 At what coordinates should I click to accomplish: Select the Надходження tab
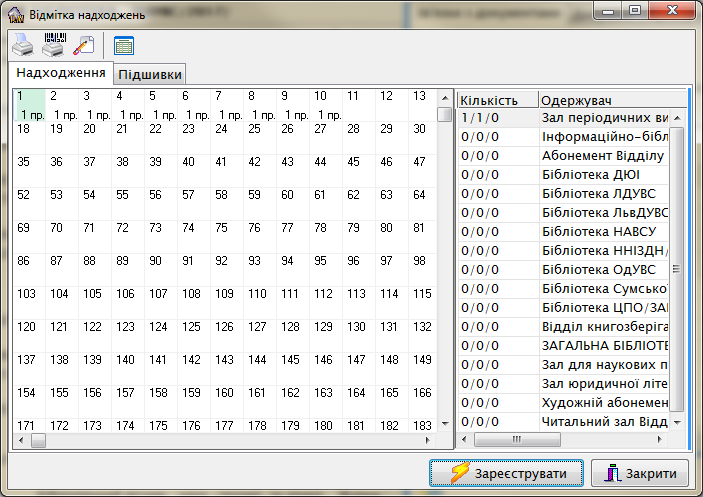[61, 73]
